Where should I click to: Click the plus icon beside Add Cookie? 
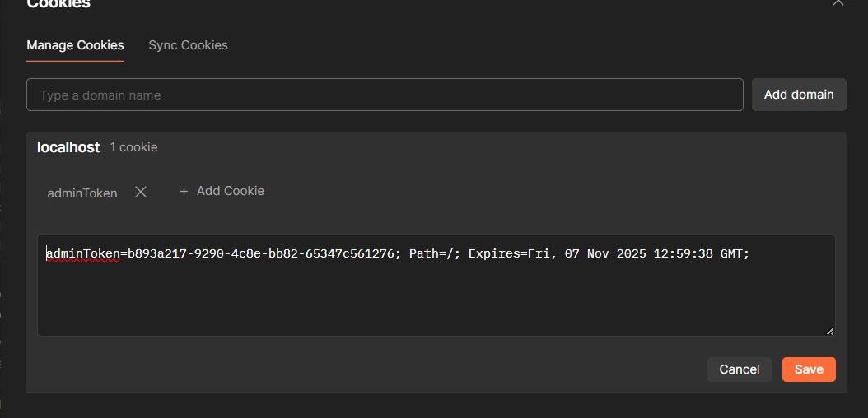point(184,191)
